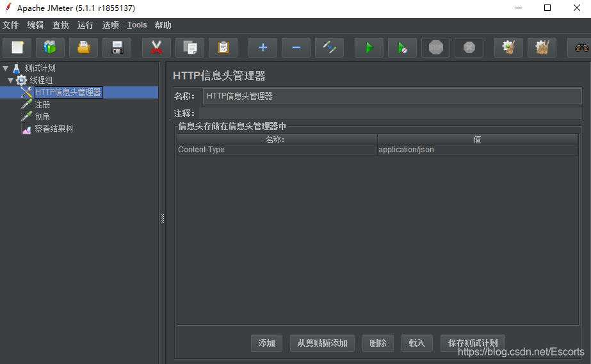Click the 值 column header
591x364 pixels.
coord(478,139)
